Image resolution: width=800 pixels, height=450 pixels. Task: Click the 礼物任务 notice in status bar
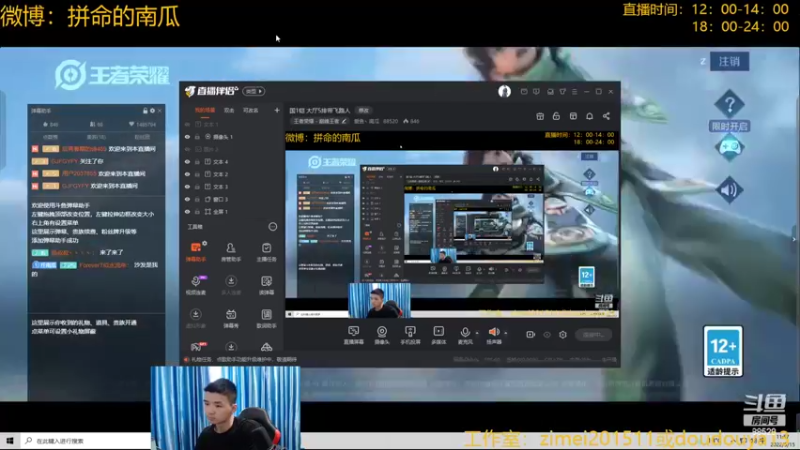[x=240, y=360]
